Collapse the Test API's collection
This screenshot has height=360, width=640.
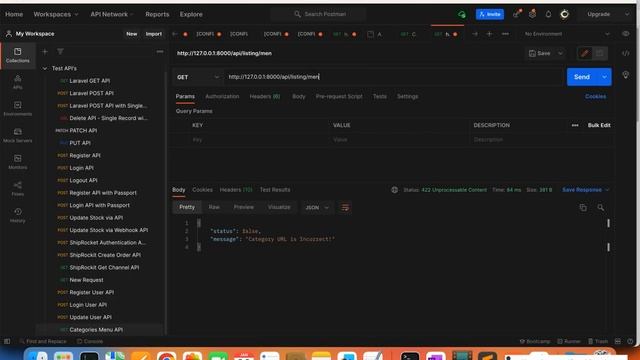tap(45, 69)
